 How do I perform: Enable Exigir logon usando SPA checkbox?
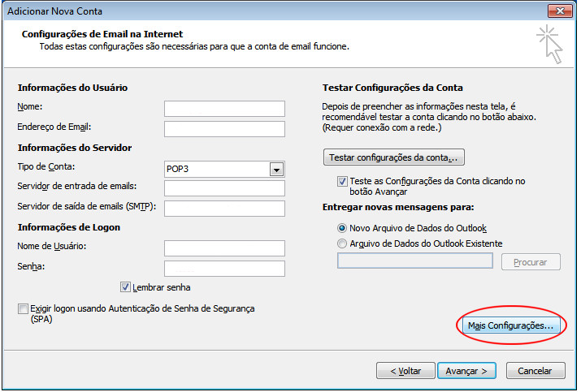[x=23, y=308]
